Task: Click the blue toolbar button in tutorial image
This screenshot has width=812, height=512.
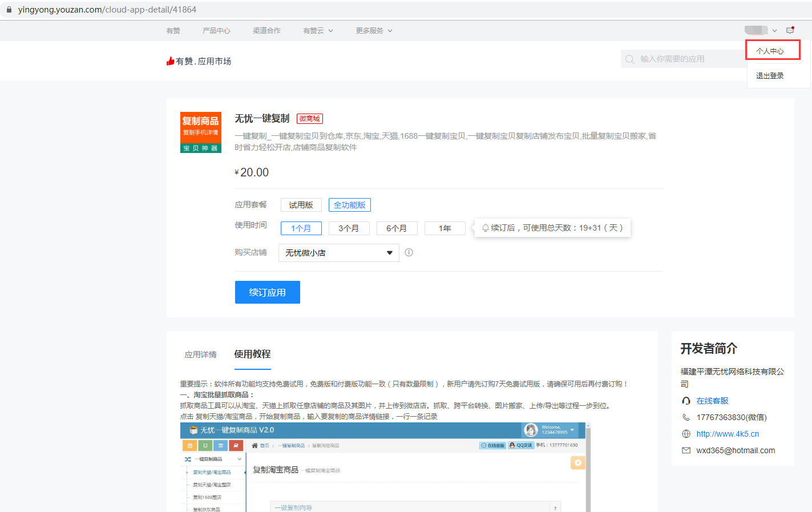Action: (x=220, y=445)
